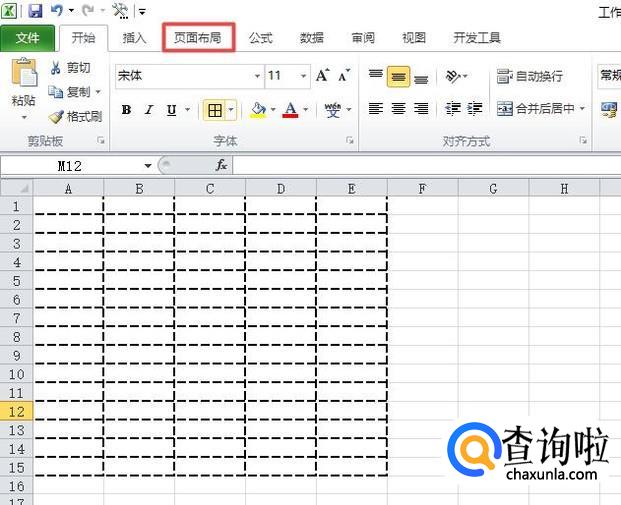Expand the 复制 copy options arrow

pos(98,92)
